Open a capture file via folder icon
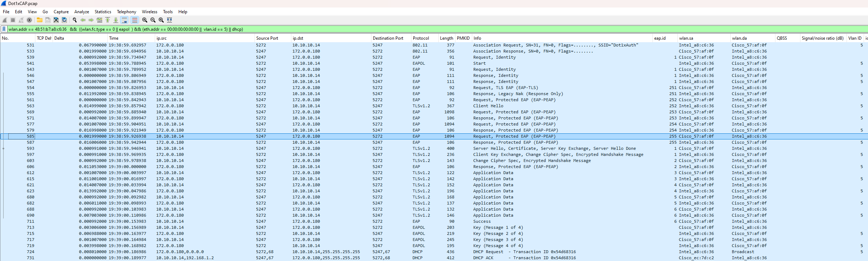Screen dimensions: 868x261 tap(39, 20)
